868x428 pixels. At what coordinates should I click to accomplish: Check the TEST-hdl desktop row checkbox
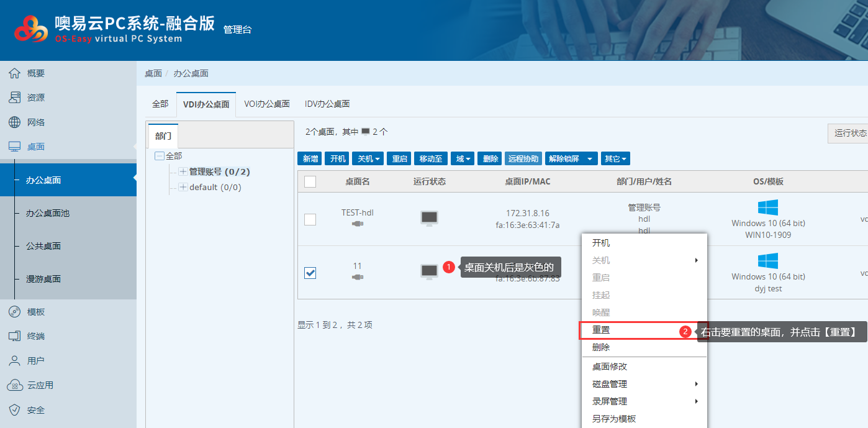pos(310,219)
